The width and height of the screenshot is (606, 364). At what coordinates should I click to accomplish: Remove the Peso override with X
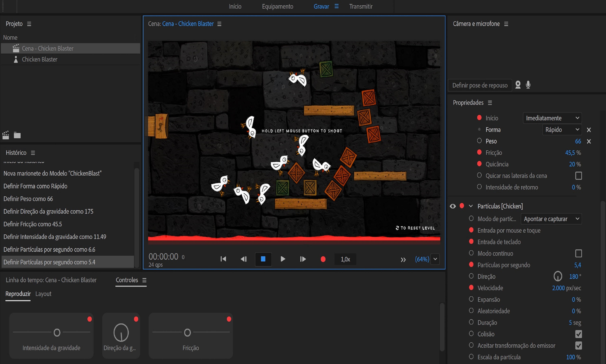[x=589, y=141]
